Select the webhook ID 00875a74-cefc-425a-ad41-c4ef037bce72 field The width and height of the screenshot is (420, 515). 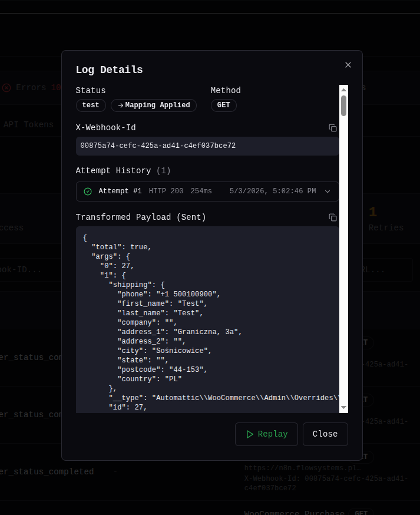tap(207, 146)
